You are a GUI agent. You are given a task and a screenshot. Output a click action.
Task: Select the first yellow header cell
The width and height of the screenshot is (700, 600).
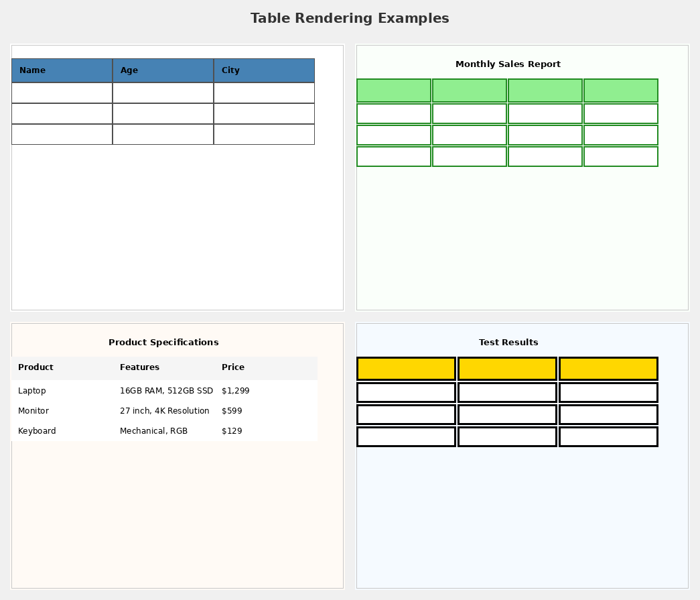[x=406, y=368]
